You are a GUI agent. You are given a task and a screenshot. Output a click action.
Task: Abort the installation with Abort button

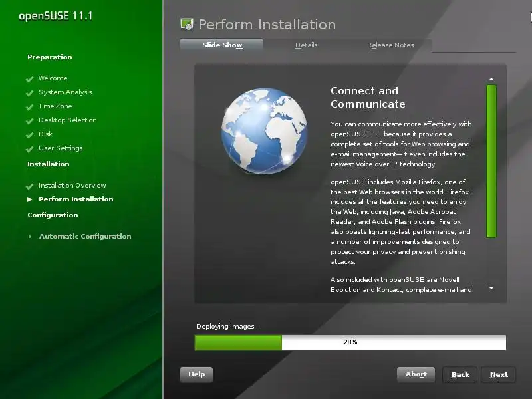[416, 374]
